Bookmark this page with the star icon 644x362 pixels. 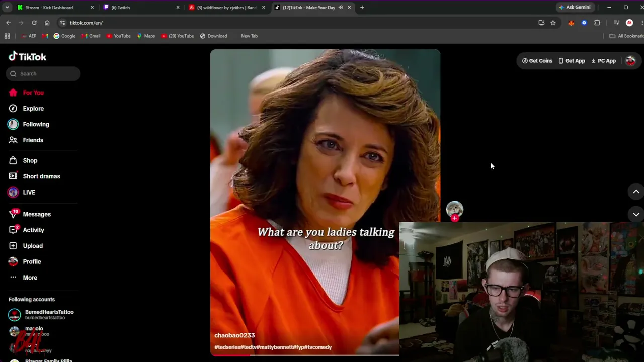(553, 23)
